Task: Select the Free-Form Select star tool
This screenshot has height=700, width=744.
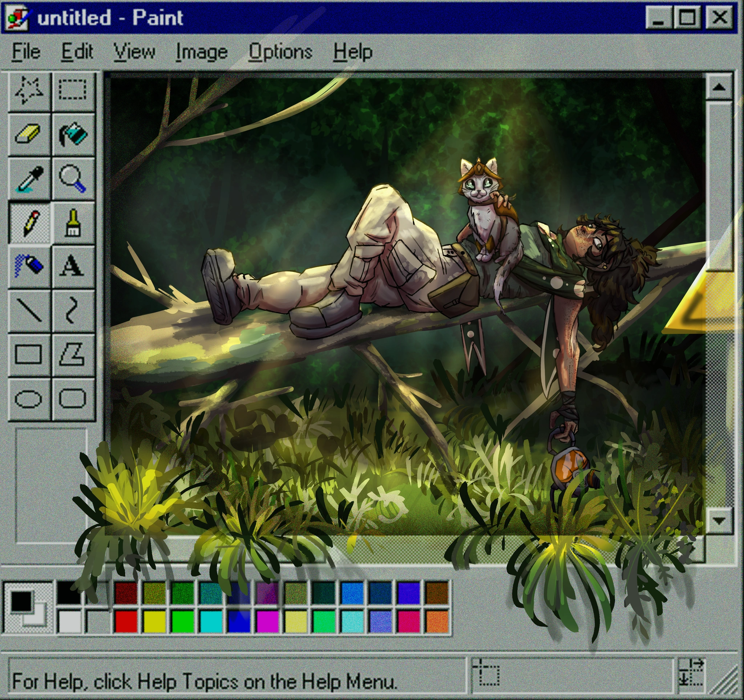Action: tap(29, 91)
